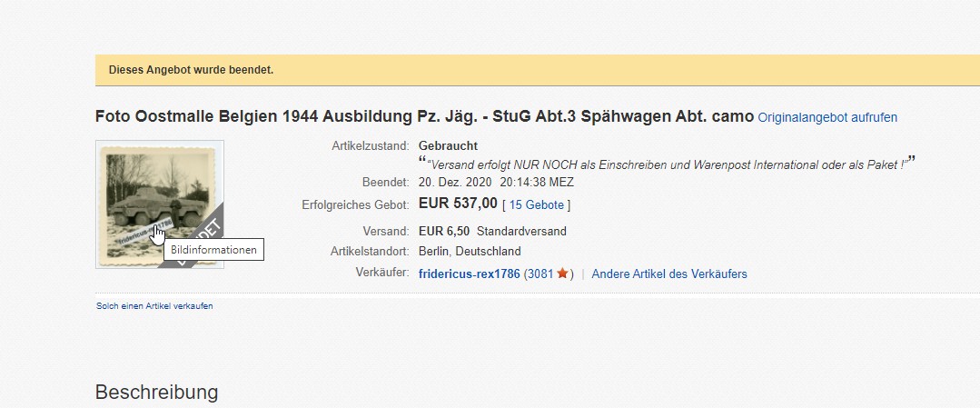980x408 pixels.
Task: Open seller profile fridericus-rex1786
Action: point(470,274)
